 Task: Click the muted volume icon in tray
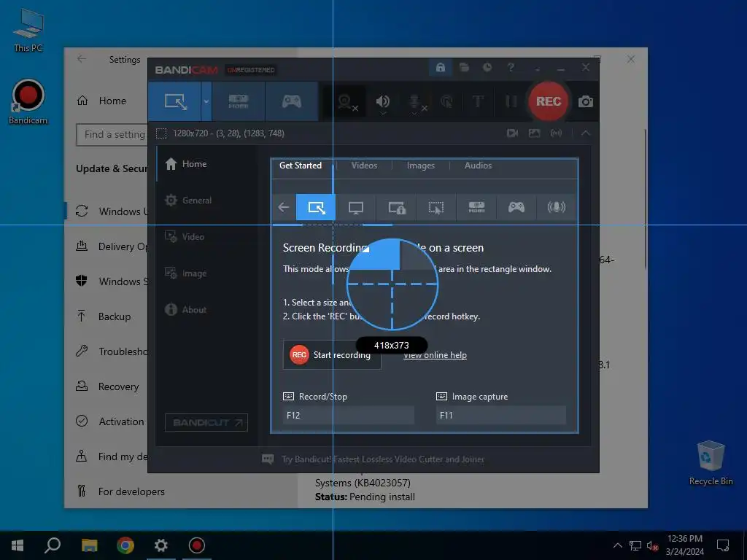[x=653, y=545]
